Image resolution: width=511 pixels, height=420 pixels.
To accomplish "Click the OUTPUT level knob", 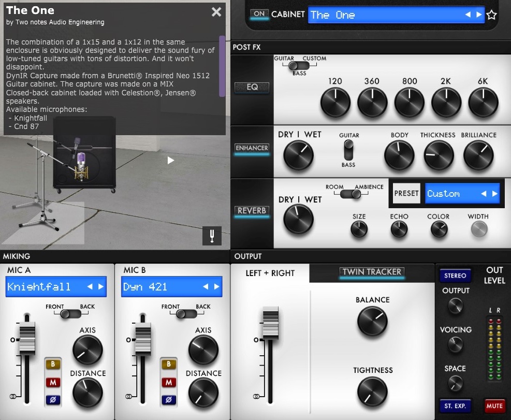I will (455, 306).
